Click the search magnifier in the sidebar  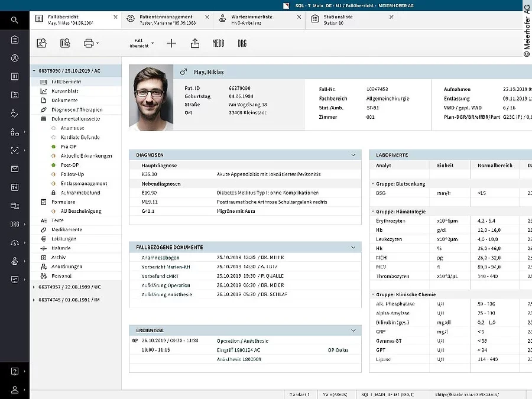pos(14,20)
